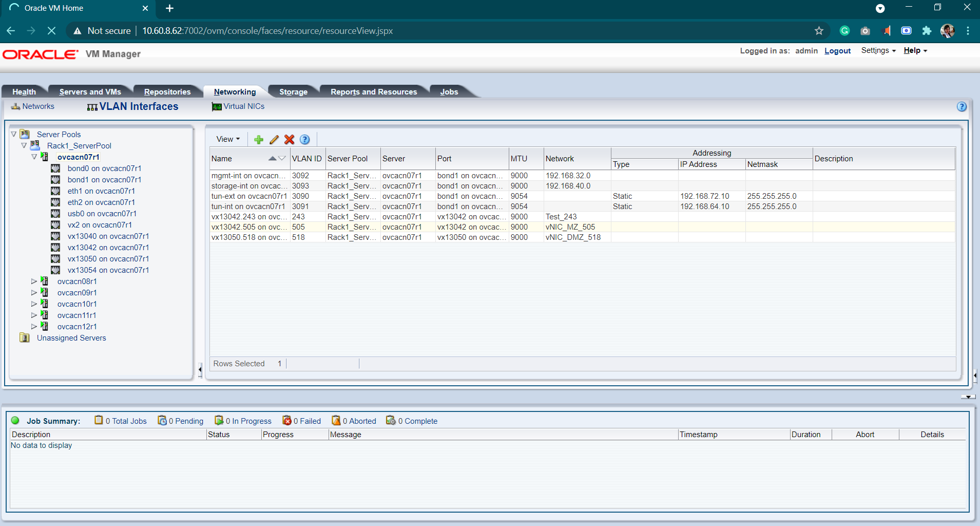The height and width of the screenshot is (526, 980).
Task: Select vx13054 on ovcacn07r1 in tree
Action: [108, 270]
